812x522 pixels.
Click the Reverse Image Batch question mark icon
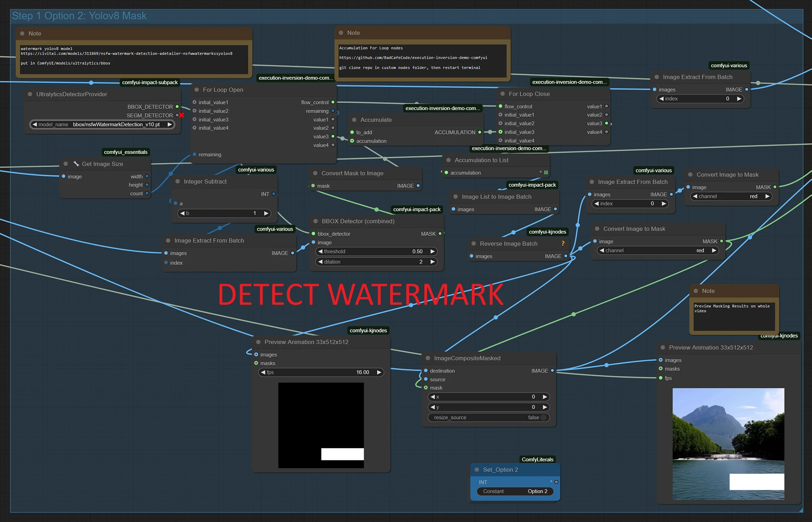pyautogui.click(x=563, y=243)
